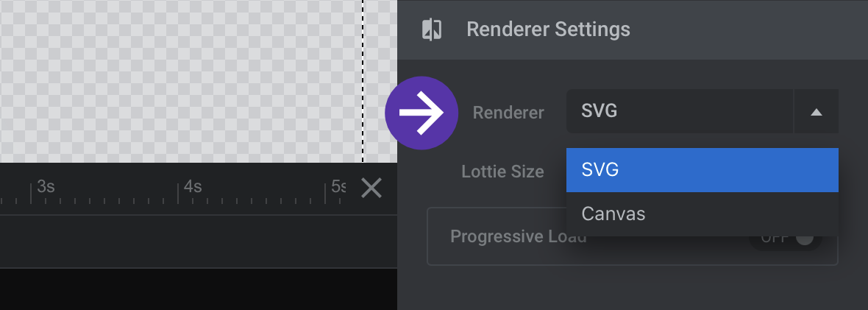The height and width of the screenshot is (310, 868).
Task: Click the Lottie Size label
Action: (x=502, y=172)
